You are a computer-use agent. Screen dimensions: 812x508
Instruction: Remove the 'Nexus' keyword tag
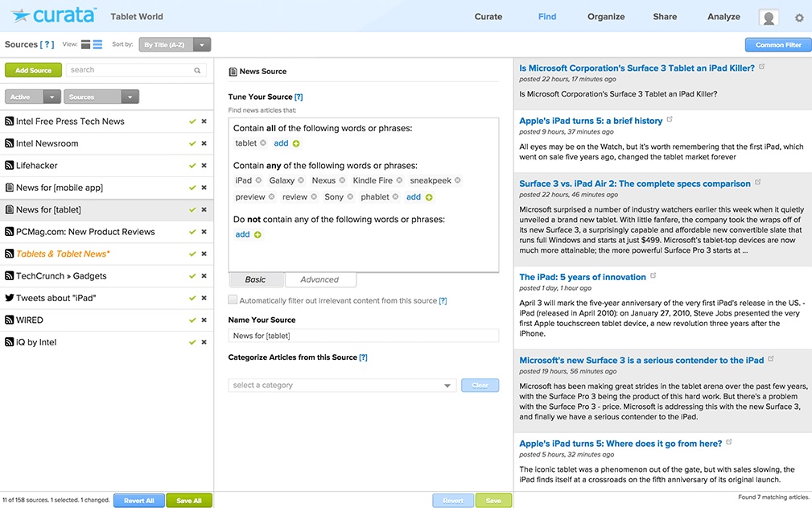coord(342,180)
